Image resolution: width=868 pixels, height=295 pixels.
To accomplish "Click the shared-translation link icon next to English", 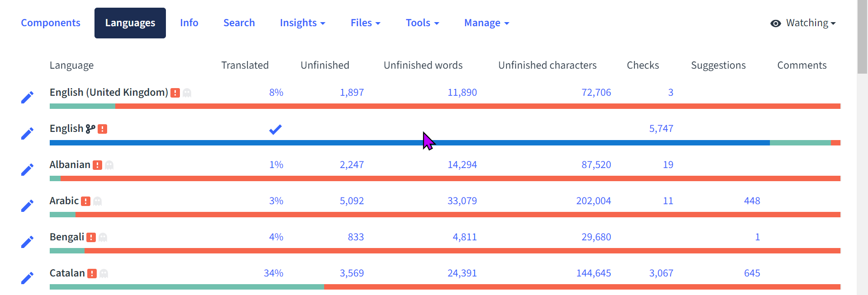I will click(90, 128).
